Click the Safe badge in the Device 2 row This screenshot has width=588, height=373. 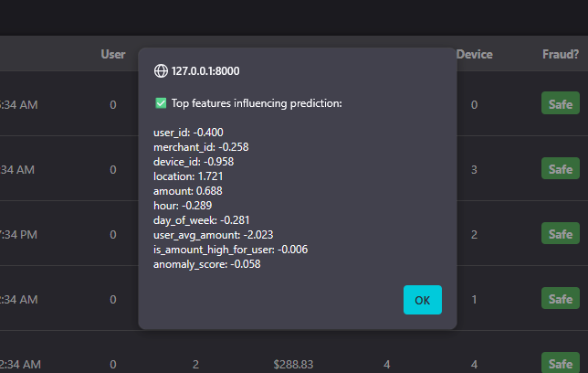coord(560,234)
